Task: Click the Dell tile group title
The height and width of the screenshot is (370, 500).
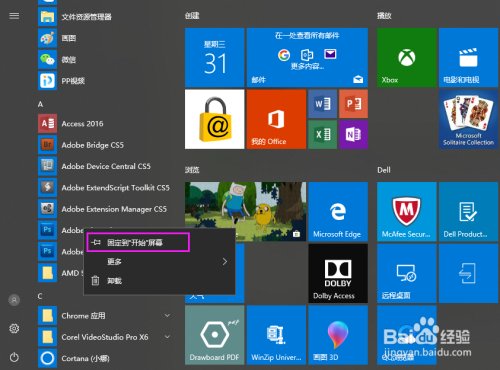Action: coord(384,170)
